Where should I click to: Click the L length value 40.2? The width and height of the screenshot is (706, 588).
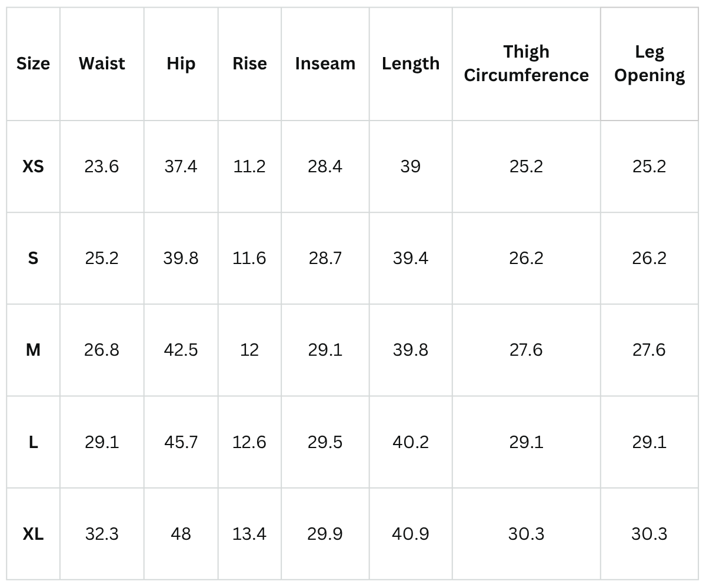click(x=411, y=442)
